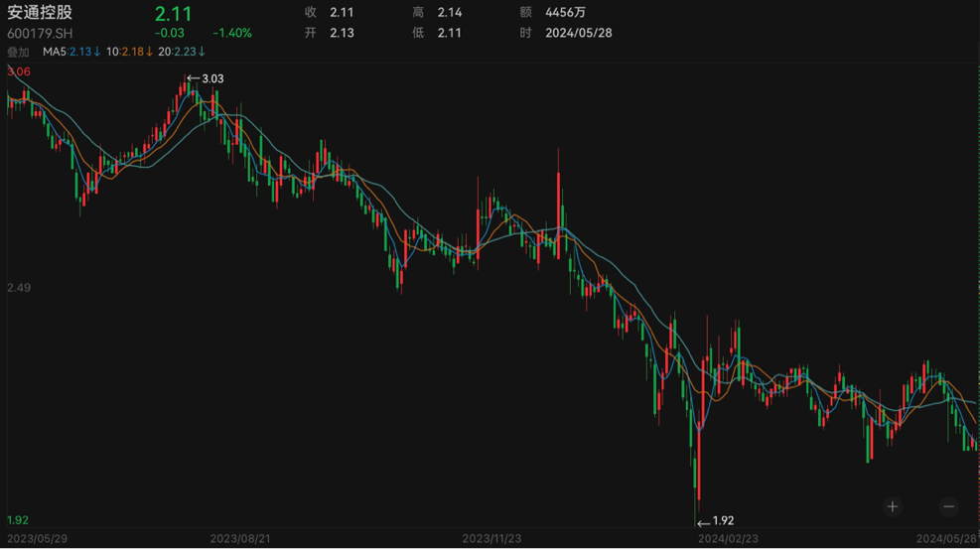Click the 低 low price value
This screenshot has height=549, width=980.
tap(450, 33)
